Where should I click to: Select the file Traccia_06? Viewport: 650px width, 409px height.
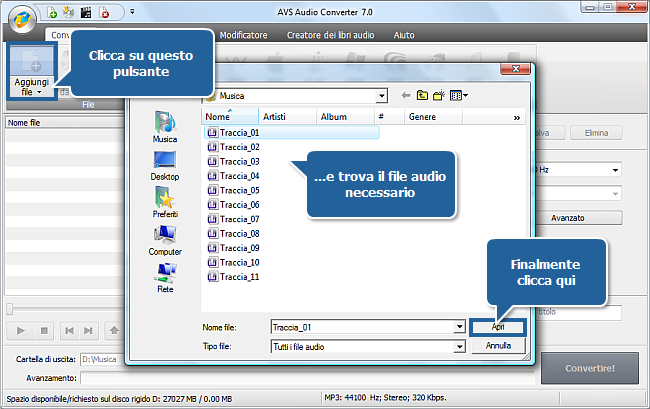click(233, 205)
